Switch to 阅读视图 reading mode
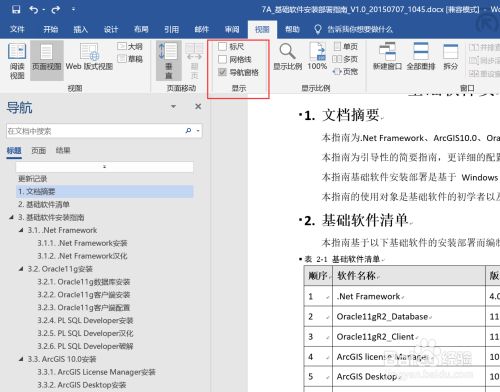The image size is (500, 392). pyautogui.click(x=17, y=61)
